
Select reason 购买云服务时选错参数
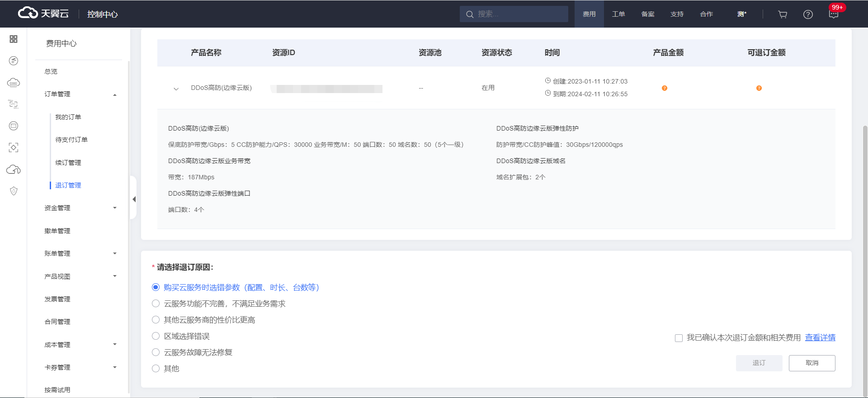[x=156, y=287]
